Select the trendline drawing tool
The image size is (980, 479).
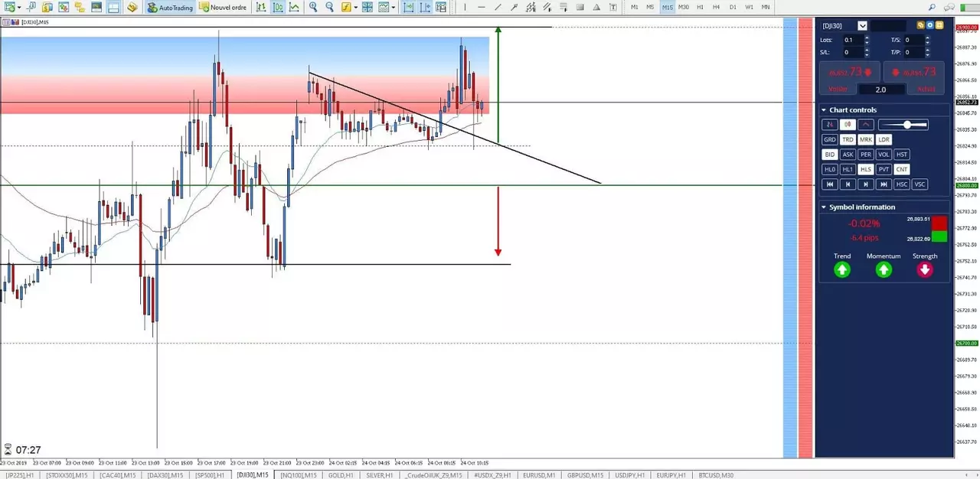click(x=498, y=7)
